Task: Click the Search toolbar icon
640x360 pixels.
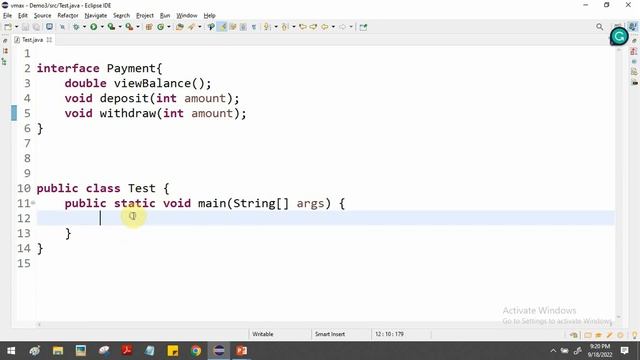Action: coord(211,27)
